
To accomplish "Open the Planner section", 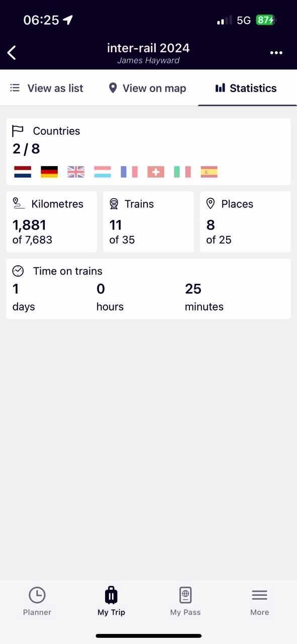I will (37, 601).
